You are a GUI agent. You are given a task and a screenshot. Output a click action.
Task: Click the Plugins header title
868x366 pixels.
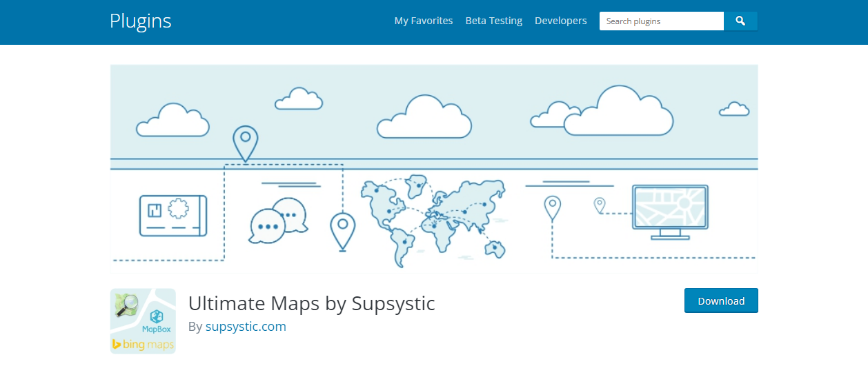[141, 21]
